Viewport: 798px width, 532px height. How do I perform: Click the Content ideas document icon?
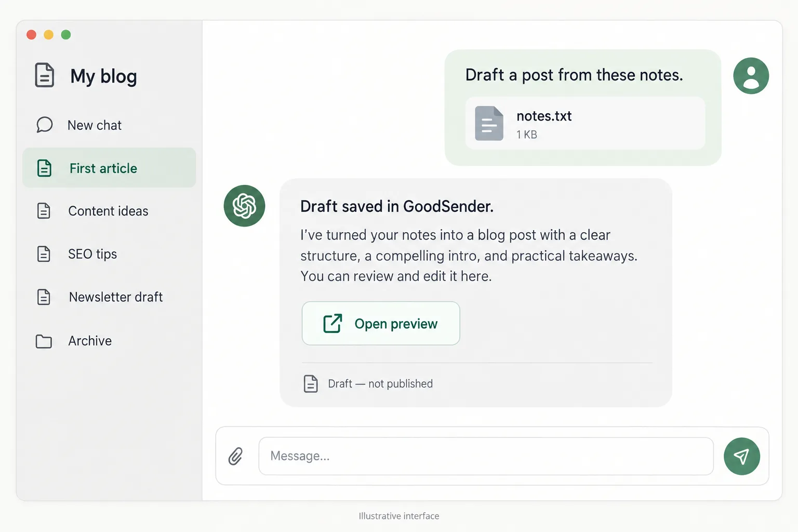click(x=44, y=211)
